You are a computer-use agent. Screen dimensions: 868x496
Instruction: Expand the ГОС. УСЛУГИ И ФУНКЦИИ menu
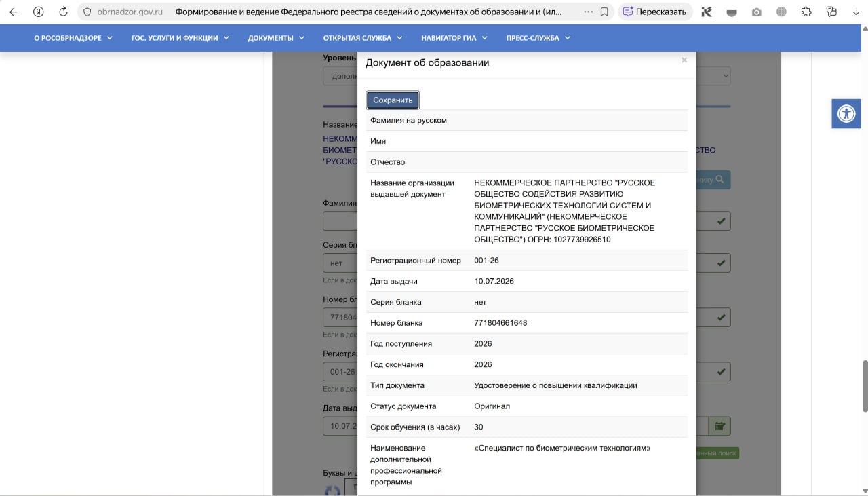[x=180, y=38]
